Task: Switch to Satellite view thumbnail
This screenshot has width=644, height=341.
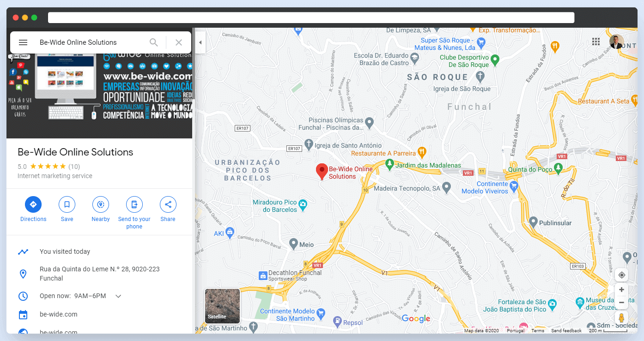Action: tap(222, 306)
